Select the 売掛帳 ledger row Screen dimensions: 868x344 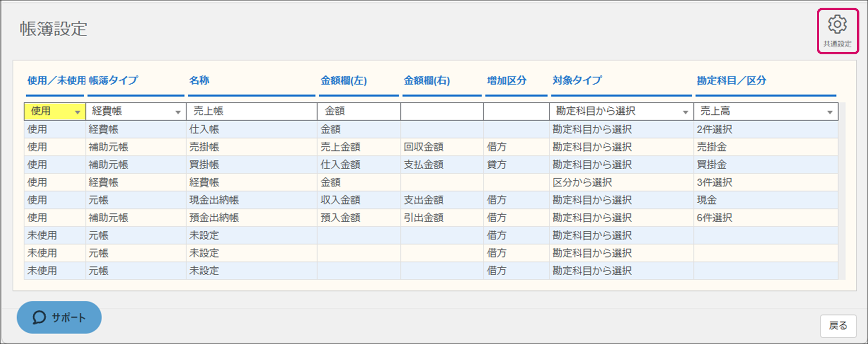click(x=204, y=147)
